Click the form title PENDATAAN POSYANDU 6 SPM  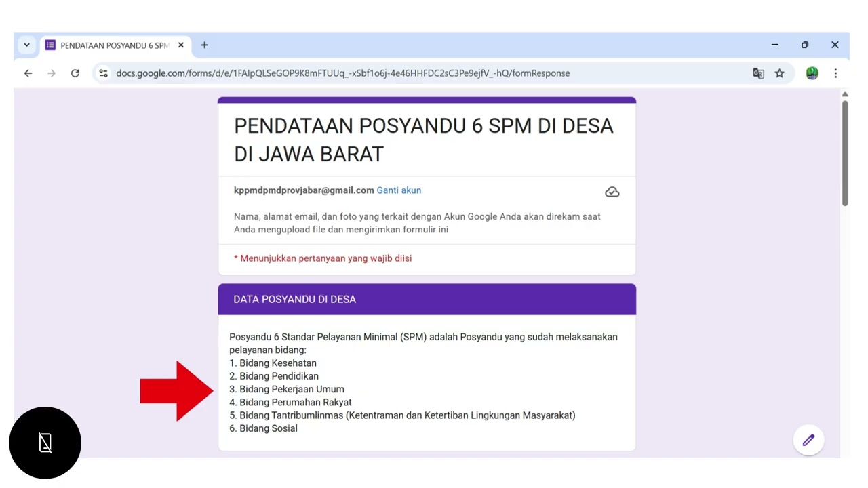coord(423,140)
